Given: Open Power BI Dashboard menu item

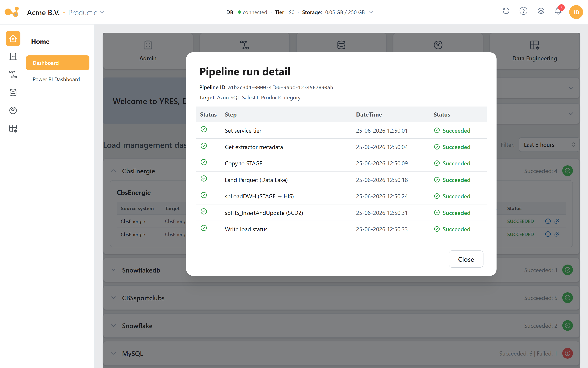Looking at the screenshot, I should (x=56, y=79).
